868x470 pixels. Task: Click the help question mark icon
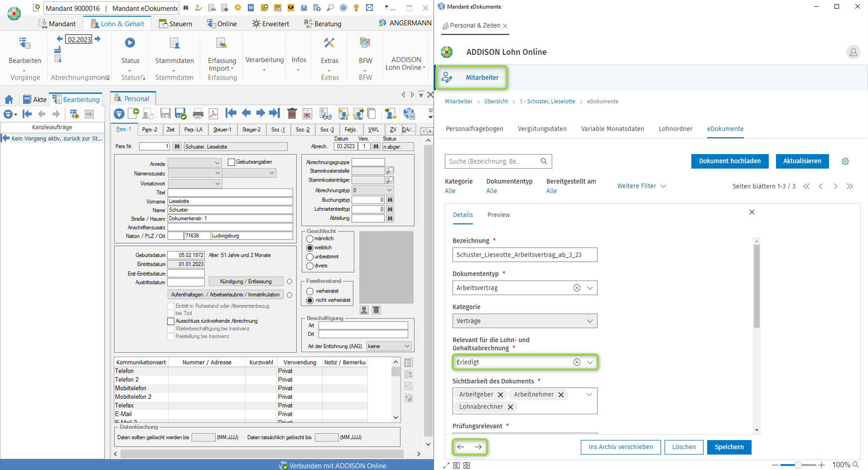tap(343, 8)
